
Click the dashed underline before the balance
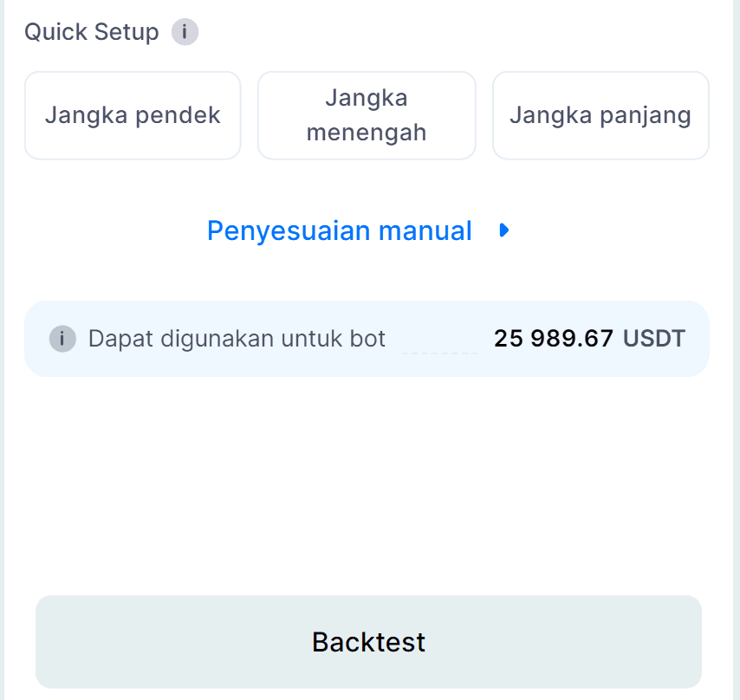click(440, 351)
